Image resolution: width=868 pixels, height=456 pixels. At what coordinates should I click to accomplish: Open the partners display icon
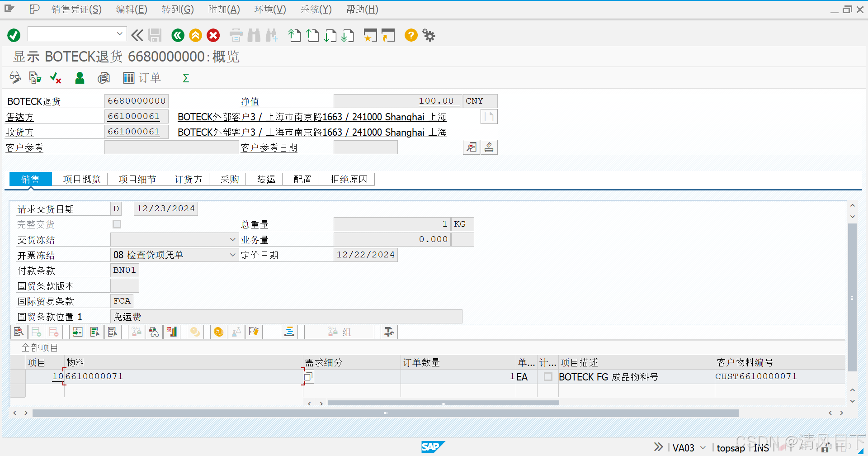coord(80,78)
